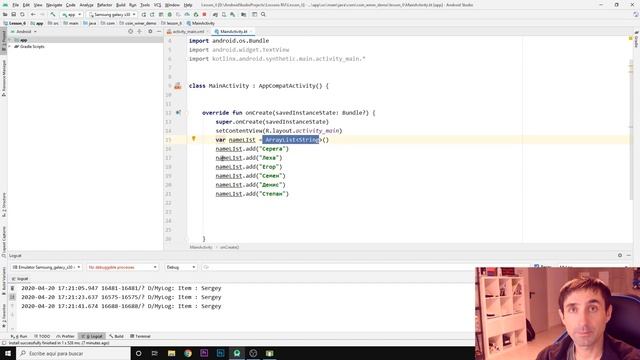Click the Lesson_6 breadcrumb
Screen dimensions: 640x360
[x=15, y=23]
